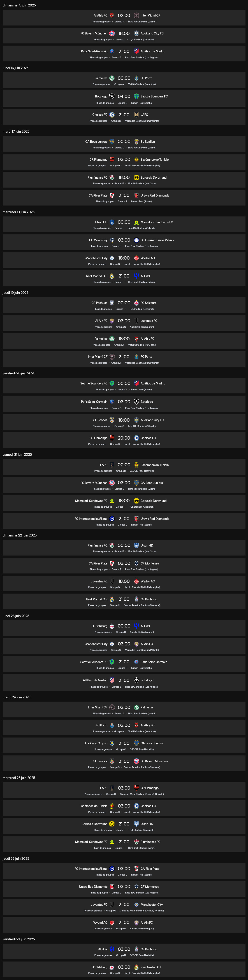Click the 'vendredi 27 juin 2025' date header
248x980 pixels.
[x=19, y=939]
